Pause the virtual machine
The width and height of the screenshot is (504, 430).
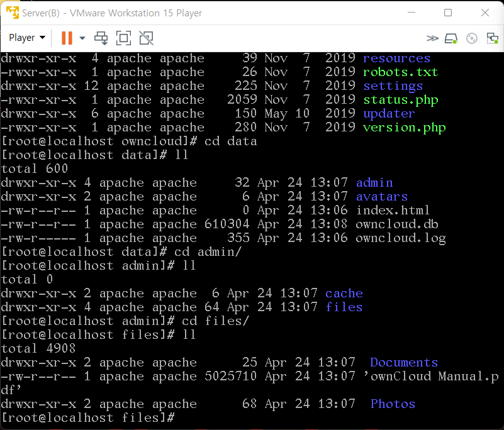coord(67,38)
